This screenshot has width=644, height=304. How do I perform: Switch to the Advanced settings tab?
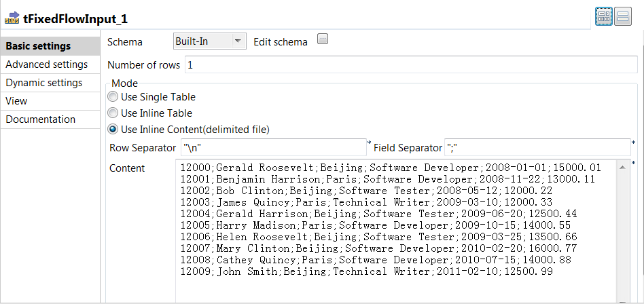coord(46,64)
